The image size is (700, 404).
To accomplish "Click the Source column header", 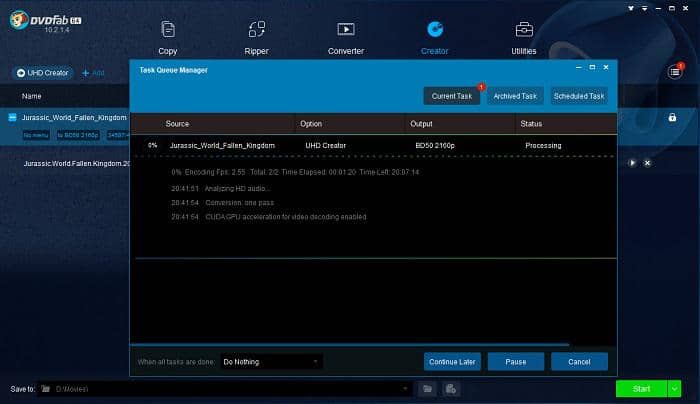I will [177, 124].
